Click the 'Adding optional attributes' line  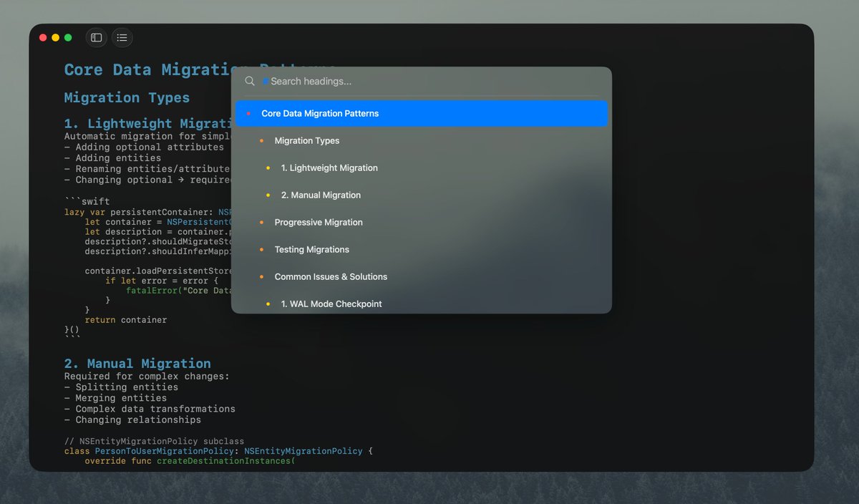144,147
